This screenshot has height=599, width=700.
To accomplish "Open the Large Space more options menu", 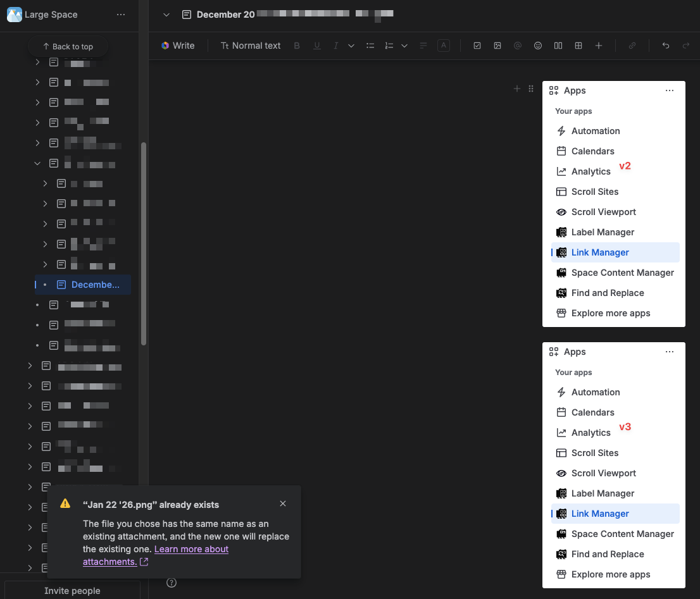I will [x=121, y=15].
